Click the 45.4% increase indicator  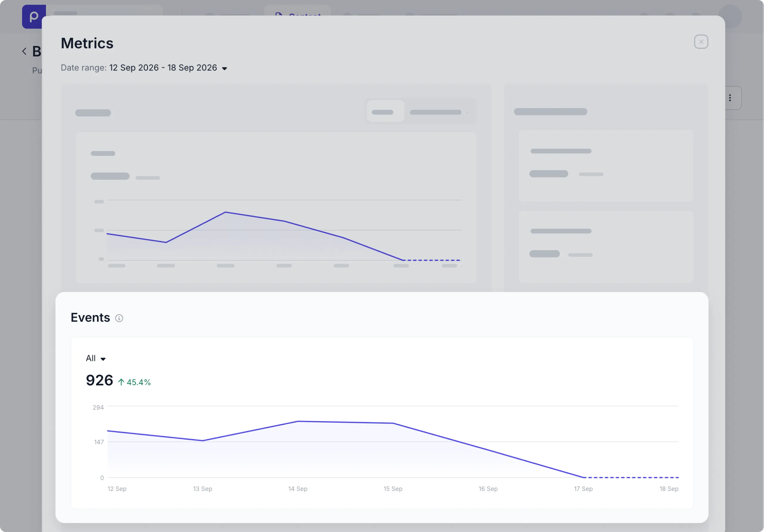pyautogui.click(x=134, y=382)
